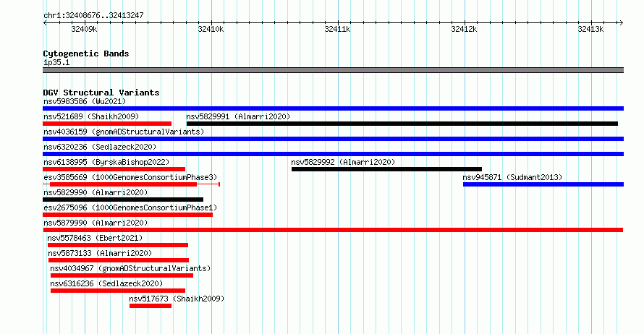The height and width of the screenshot is (334, 644).
Task: Click the blue nsv945871 variant bar
Action: 543,184
